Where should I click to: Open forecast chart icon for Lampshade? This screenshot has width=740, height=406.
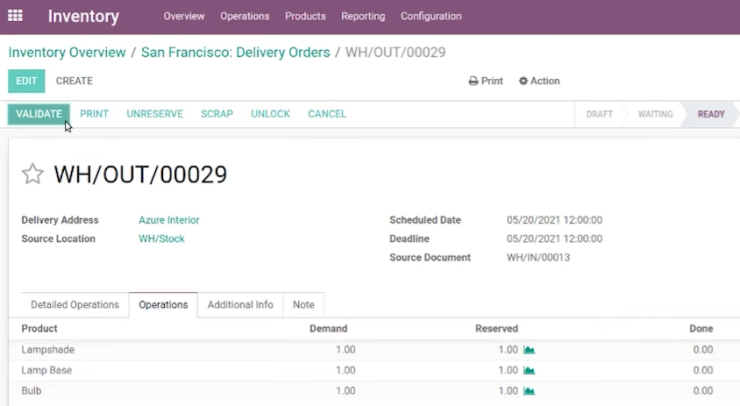529,350
